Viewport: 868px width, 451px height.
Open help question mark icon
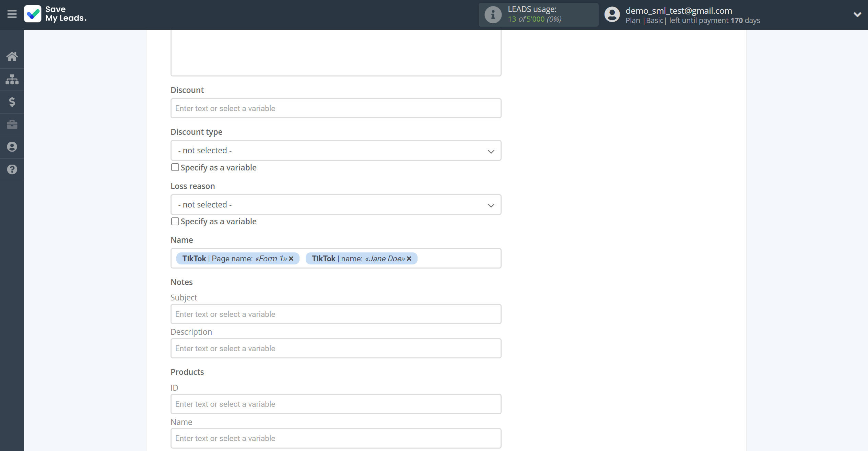tap(12, 169)
